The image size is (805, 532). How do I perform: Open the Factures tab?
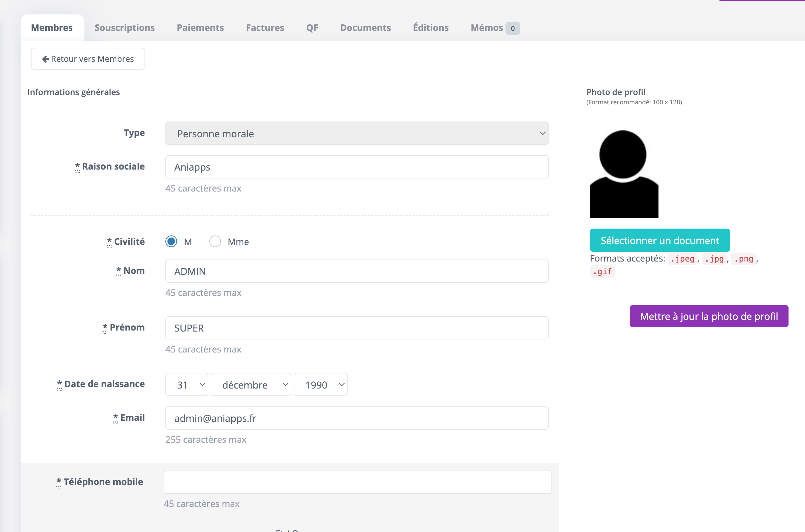coord(265,27)
